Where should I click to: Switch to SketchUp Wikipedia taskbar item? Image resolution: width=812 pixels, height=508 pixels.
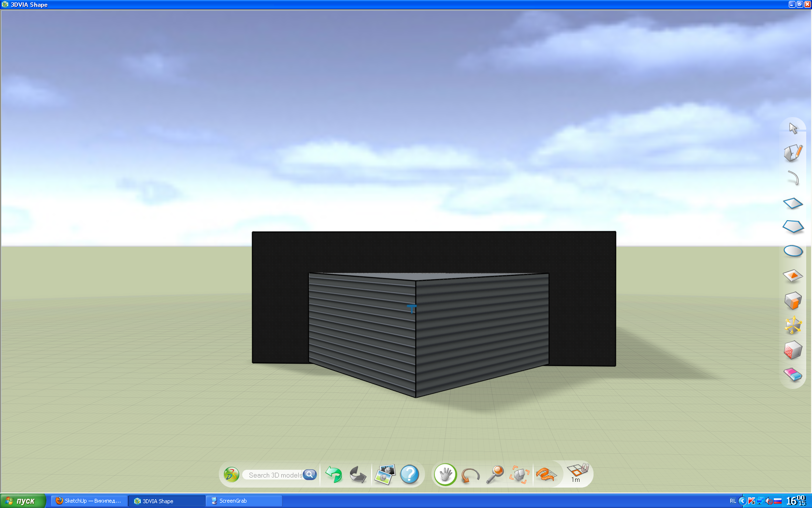(x=89, y=501)
